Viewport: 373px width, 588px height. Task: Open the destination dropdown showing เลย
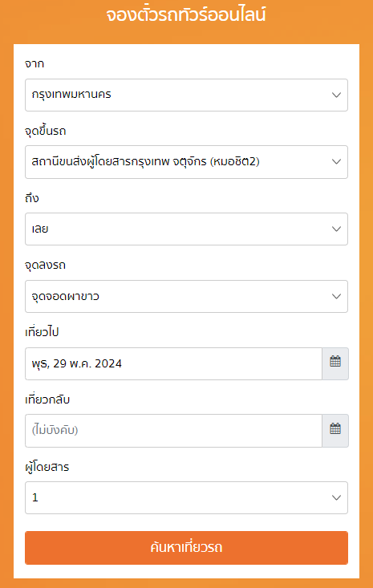tap(186, 229)
